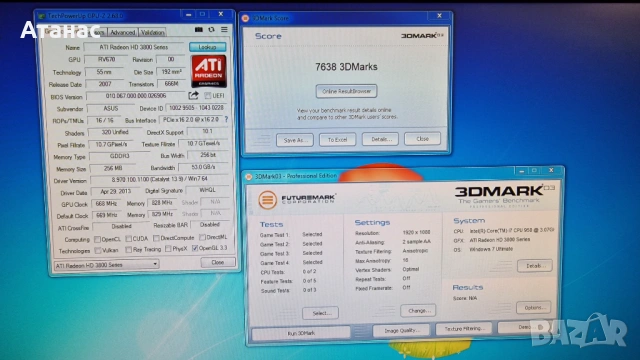Click the GPU Clock 668 MHz value
Image resolution: width=640 pixels, height=360 pixels.
click(x=106, y=203)
